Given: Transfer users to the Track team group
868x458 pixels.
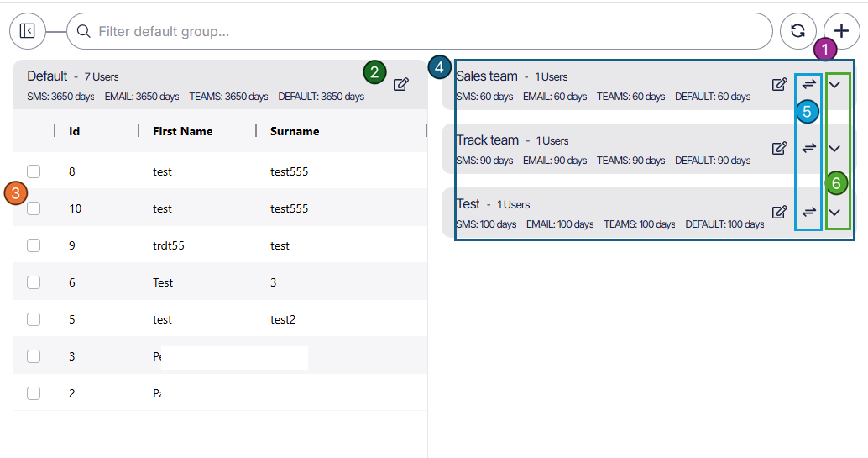Looking at the screenshot, I should click(808, 148).
